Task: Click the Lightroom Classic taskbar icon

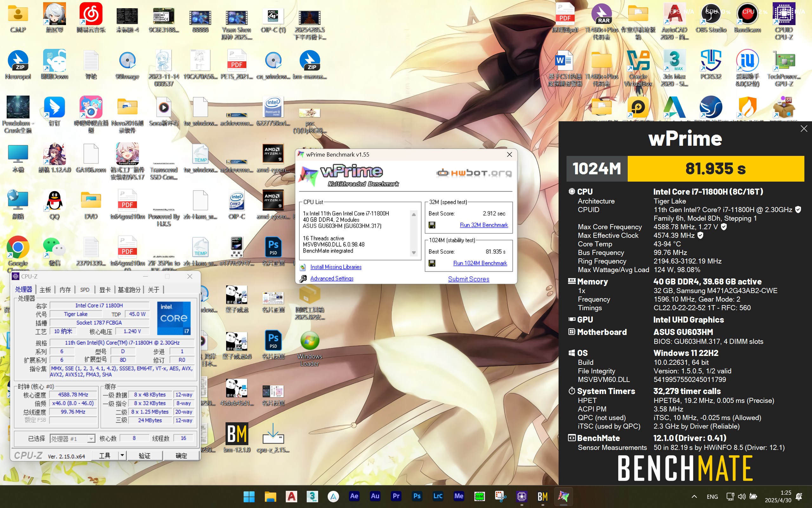Action: click(438, 496)
